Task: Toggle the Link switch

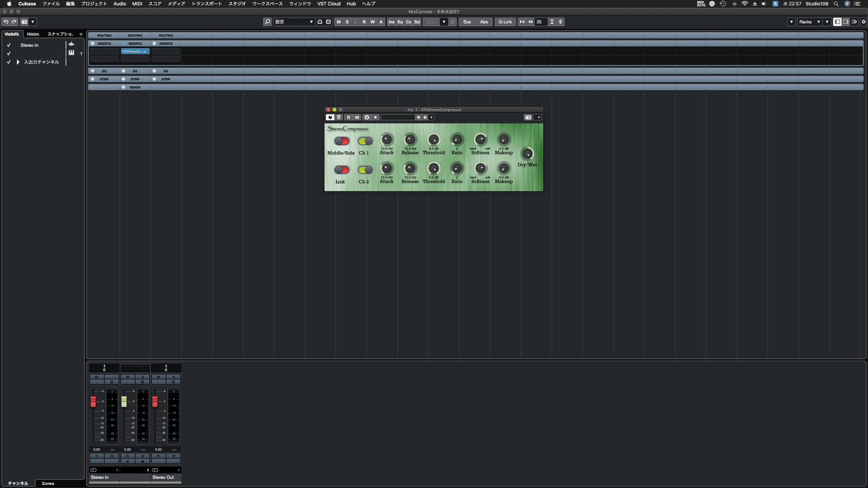Action: coord(342,170)
